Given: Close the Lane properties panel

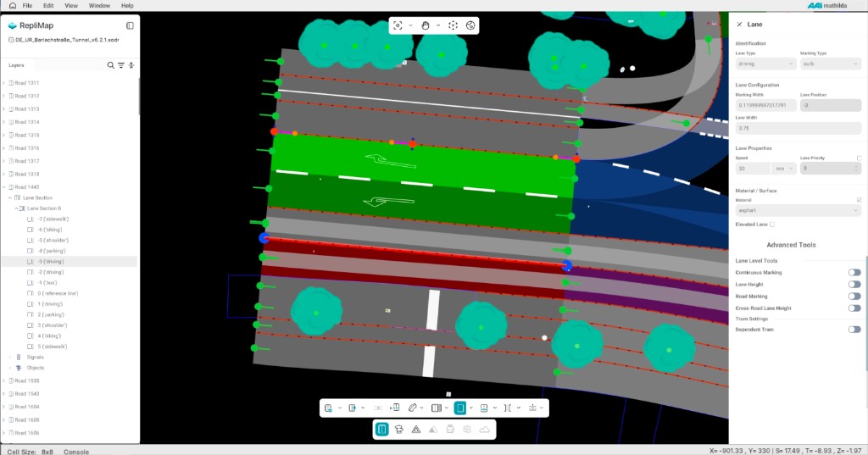Looking at the screenshot, I should [739, 25].
